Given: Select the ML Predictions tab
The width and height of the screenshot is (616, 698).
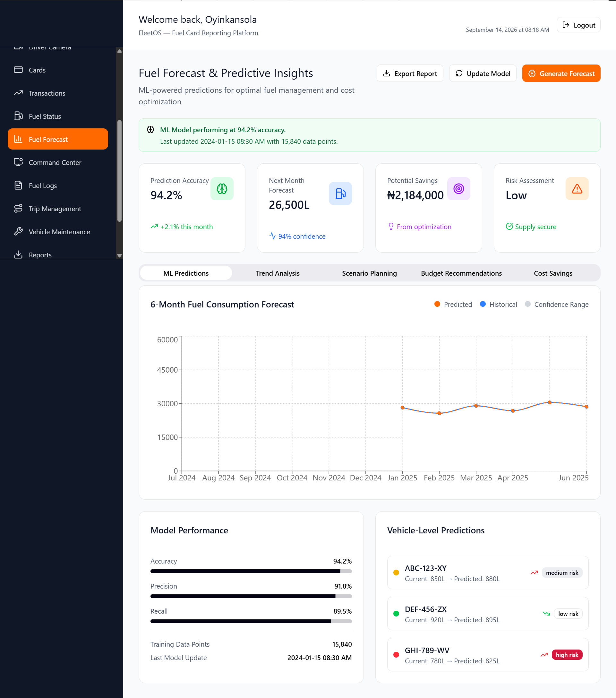Looking at the screenshot, I should click(x=186, y=273).
